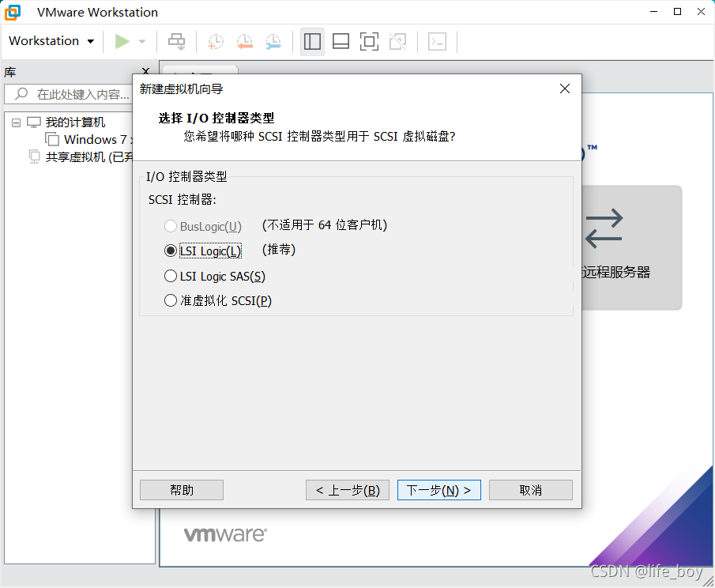The width and height of the screenshot is (715, 588).
Task: Click the 取消 button
Action: [531, 490]
